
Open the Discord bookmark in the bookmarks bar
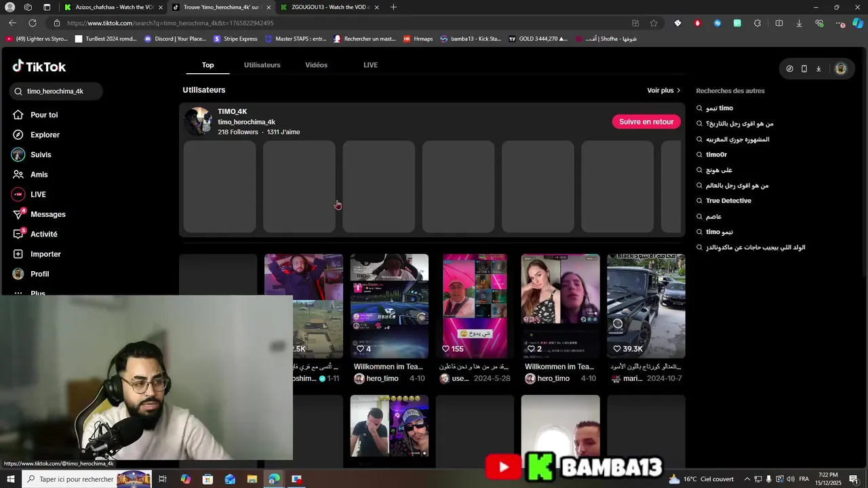(x=175, y=39)
